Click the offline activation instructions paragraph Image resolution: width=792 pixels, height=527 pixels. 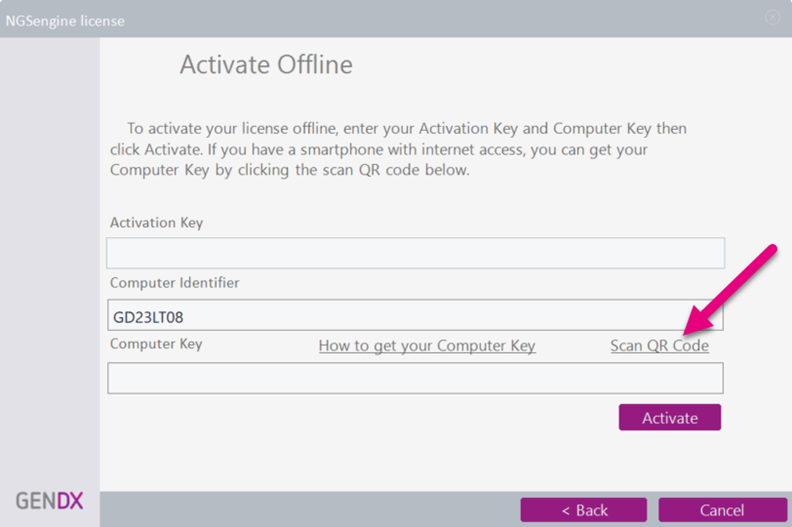[x=399, y=150]
